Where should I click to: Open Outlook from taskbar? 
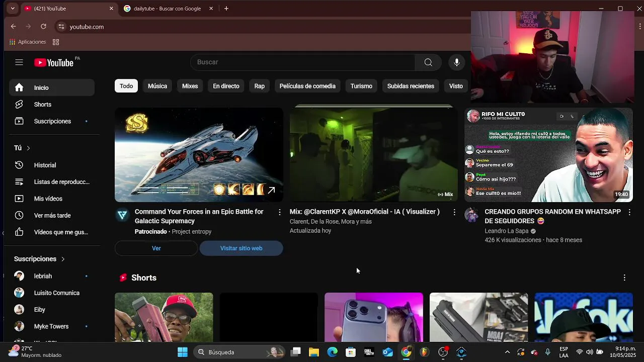click(x=388, y=352)
